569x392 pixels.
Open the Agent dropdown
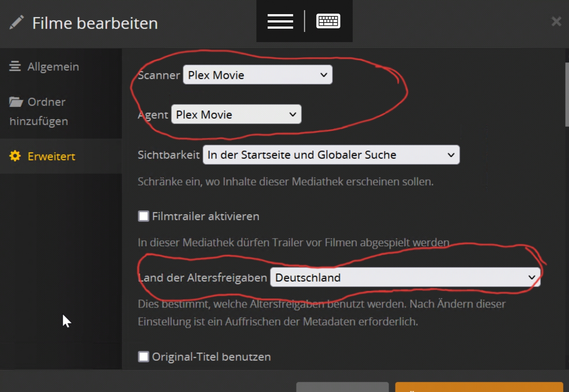tap(236, 114)
